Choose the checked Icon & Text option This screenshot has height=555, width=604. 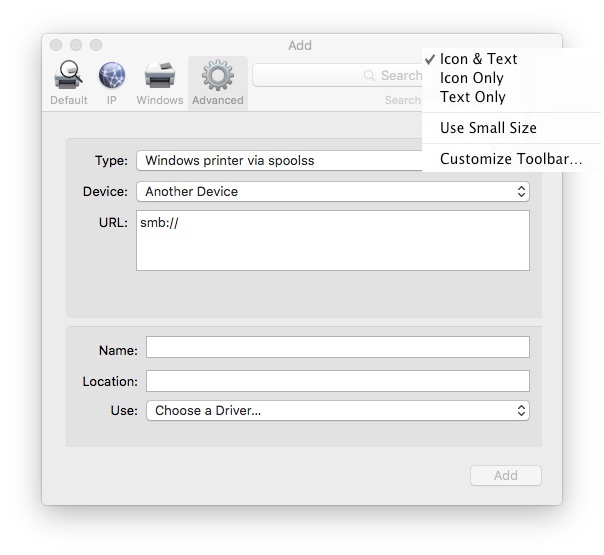[478, 59]
